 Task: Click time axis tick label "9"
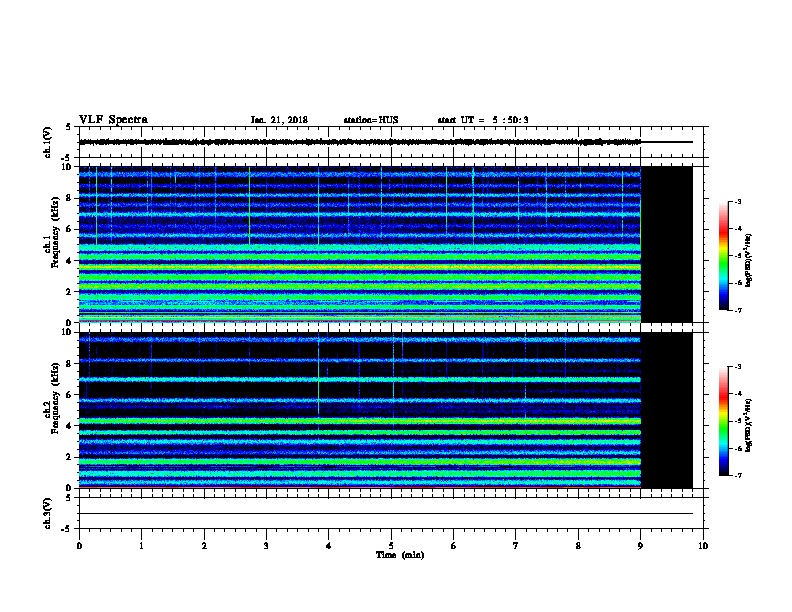click(640, 546)
